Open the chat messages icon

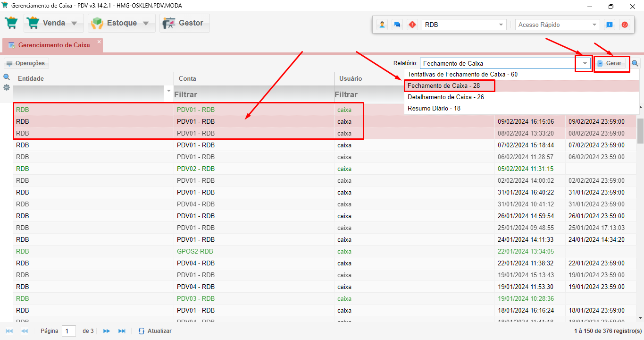coord(397,25)
